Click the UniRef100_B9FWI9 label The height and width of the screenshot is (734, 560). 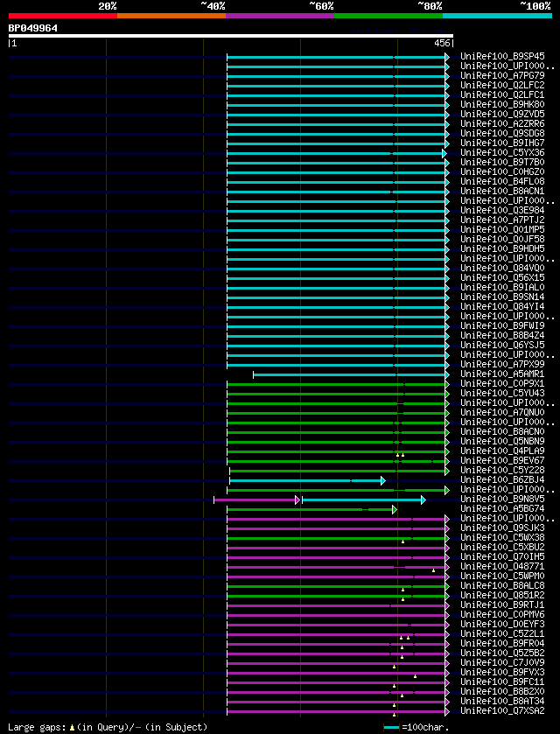[502, 325]
